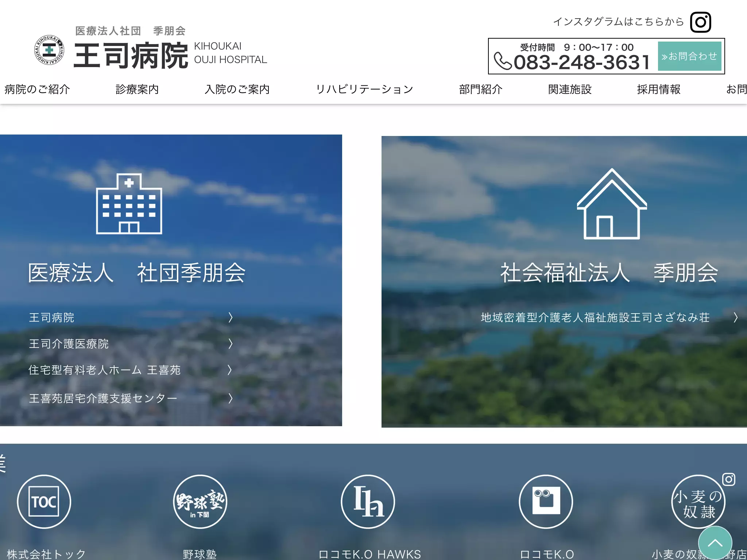The width and height of the screenshot is (747, 560).
Task: Open the 小麦の奴隷 circular logo
Action: [698, 502]
